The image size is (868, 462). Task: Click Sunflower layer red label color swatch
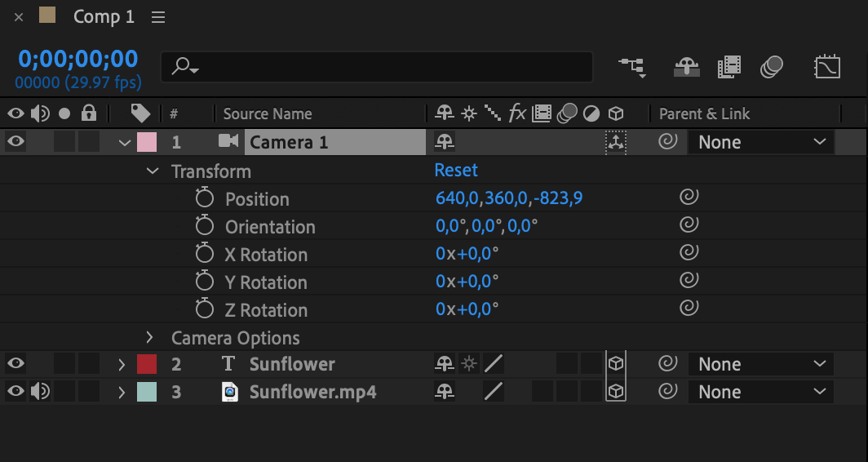147,364
